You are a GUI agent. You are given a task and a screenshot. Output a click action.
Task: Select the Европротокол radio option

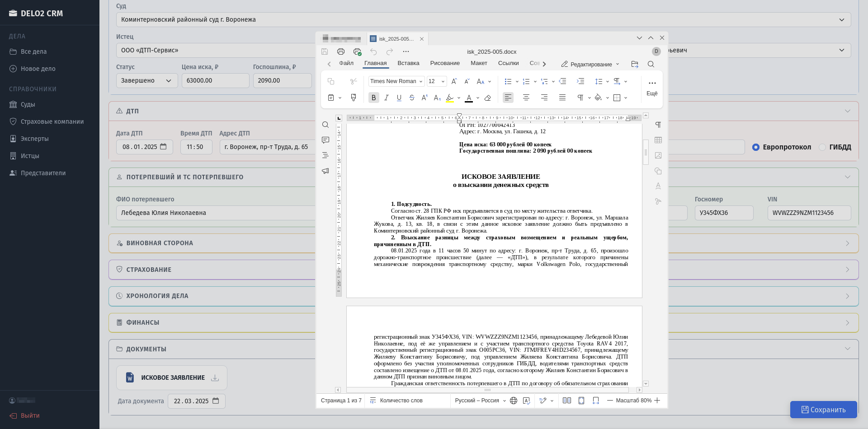click(756, 147)
